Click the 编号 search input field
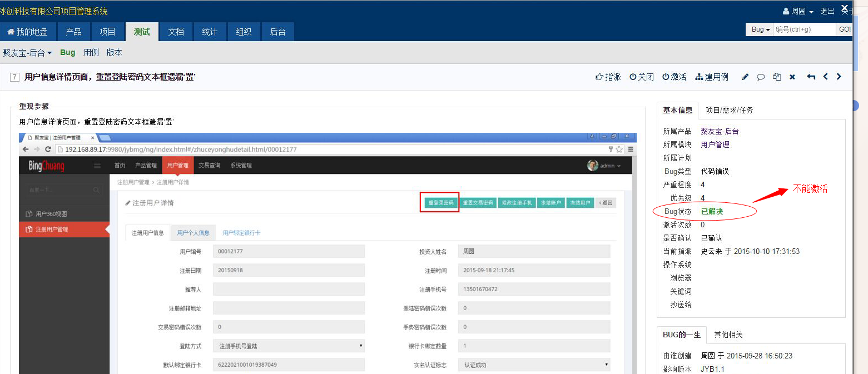This screenshot has height=374, width=868. click(x=804, y=29)
